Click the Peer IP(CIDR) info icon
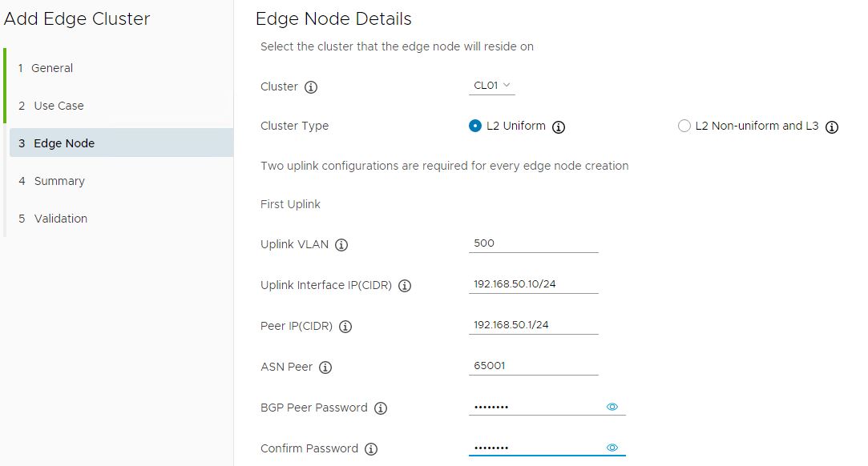The width and height of the screenshot is (868, 466). [x=345, y=327]
